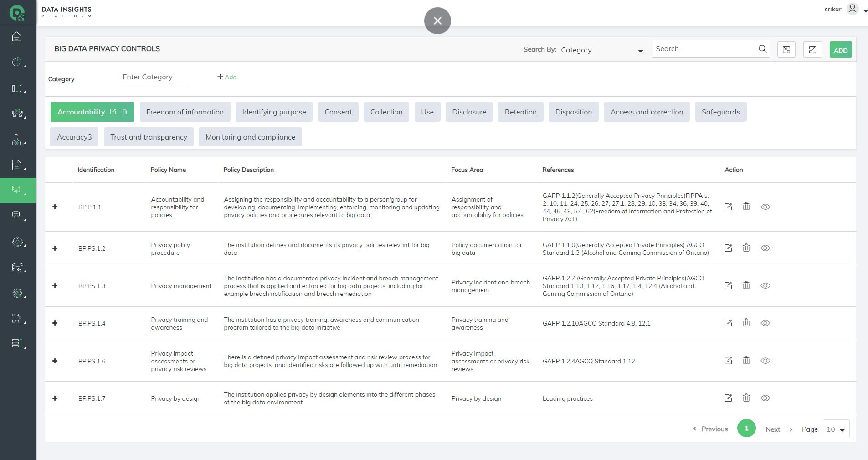Select the Consent category

[338, 112]
